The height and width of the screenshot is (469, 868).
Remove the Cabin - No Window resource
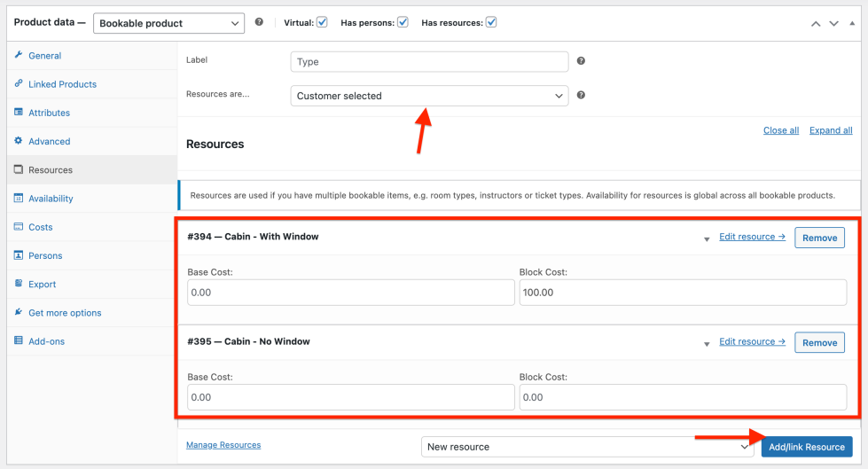pos(819,342)
